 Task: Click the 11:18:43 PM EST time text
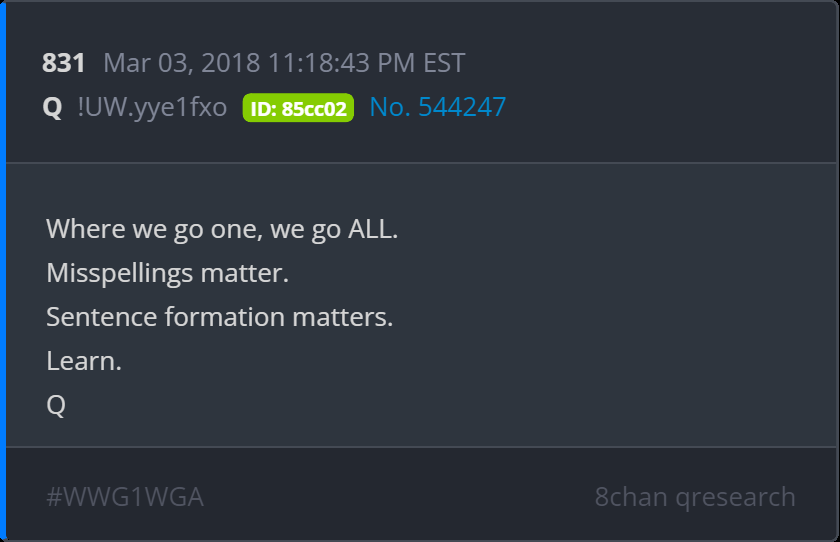tap(366, 63)
